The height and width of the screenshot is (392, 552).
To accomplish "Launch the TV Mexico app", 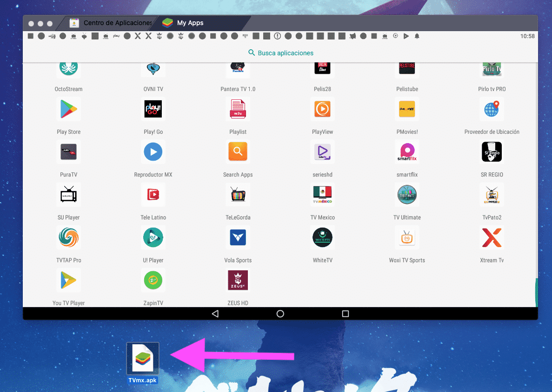I will click(x=322, y=195).
